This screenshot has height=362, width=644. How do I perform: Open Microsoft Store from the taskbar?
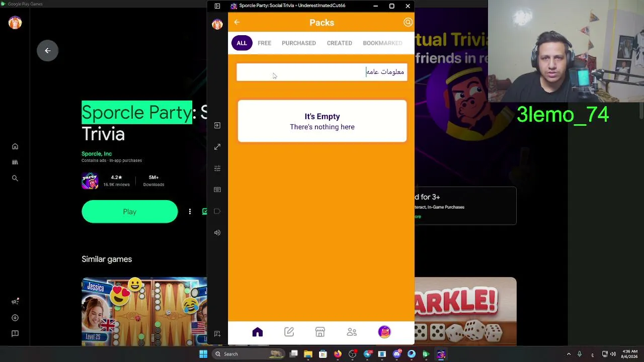click(x=323, y=354)
